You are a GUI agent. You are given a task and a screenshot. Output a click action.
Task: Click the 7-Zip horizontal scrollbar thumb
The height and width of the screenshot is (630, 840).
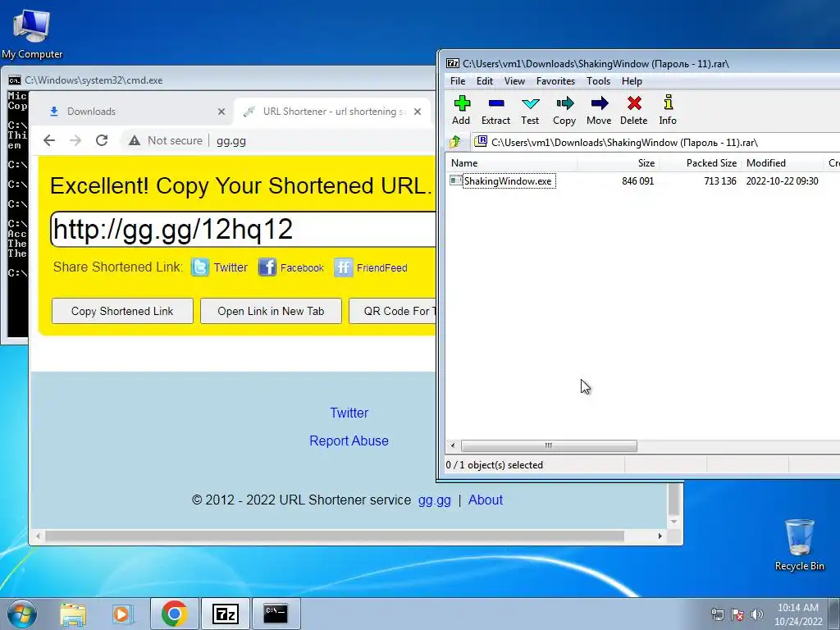coord(549,445)
